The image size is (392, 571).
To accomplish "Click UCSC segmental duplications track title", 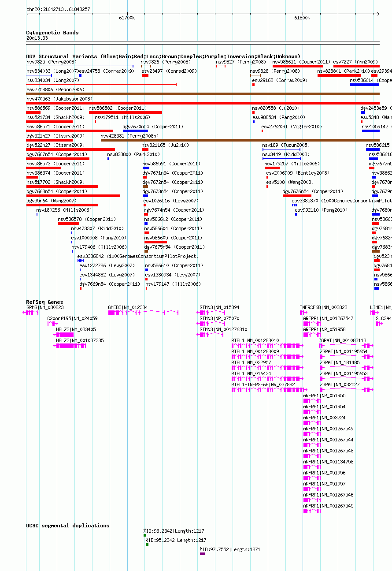I will [x=68, y=526].
